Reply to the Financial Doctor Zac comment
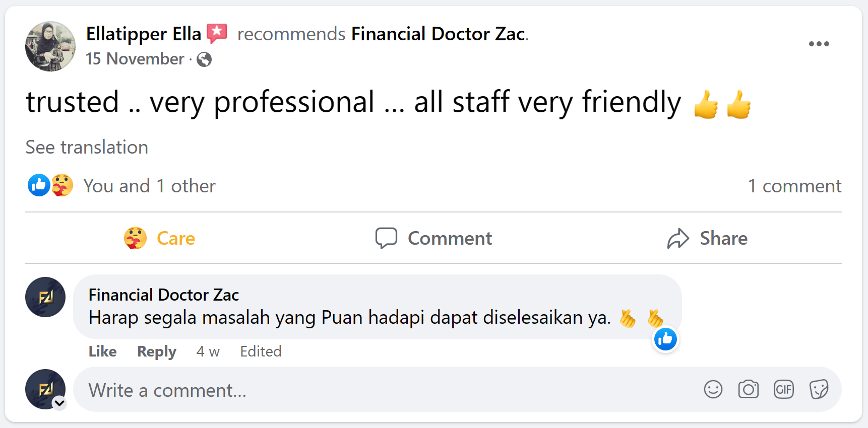The image size is (868, 428). click(x=156, y=351)
